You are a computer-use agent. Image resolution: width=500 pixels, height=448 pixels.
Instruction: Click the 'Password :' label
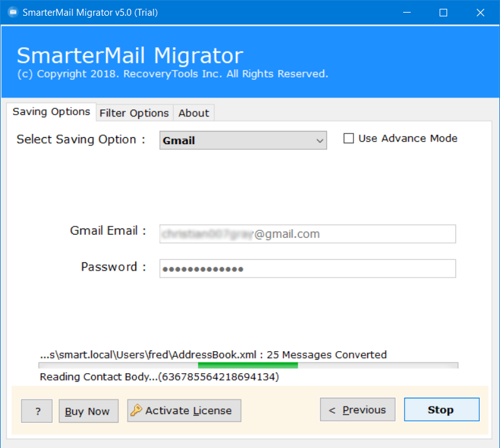[x=113, y=266]
